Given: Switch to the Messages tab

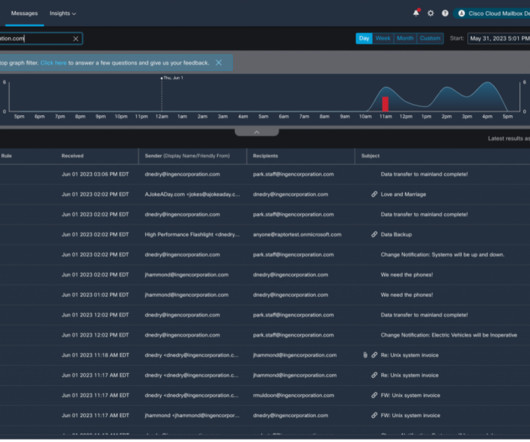Looking at the screenshot, I should click(24, 13).
